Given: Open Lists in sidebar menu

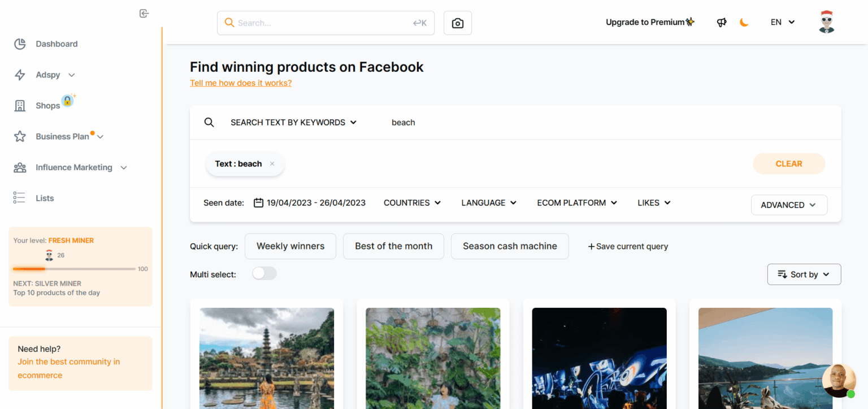Looking at the screenshot, I should (45, 198).
